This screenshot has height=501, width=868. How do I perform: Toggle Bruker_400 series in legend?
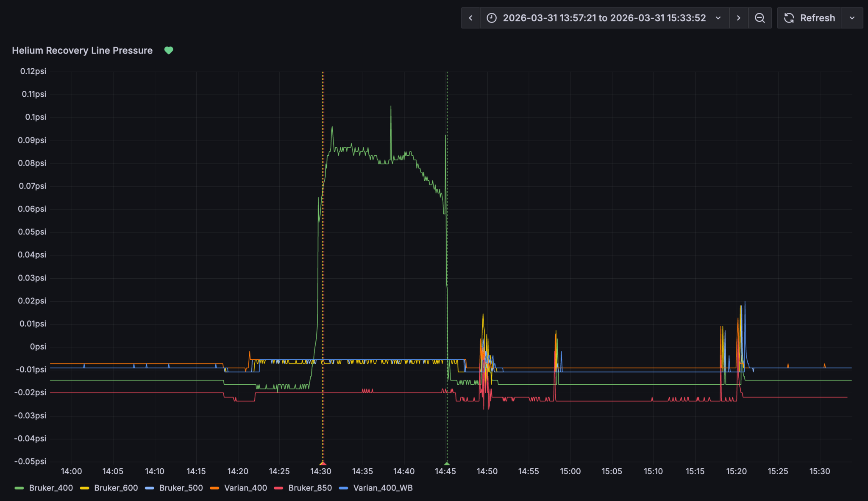tap(51, 488)
